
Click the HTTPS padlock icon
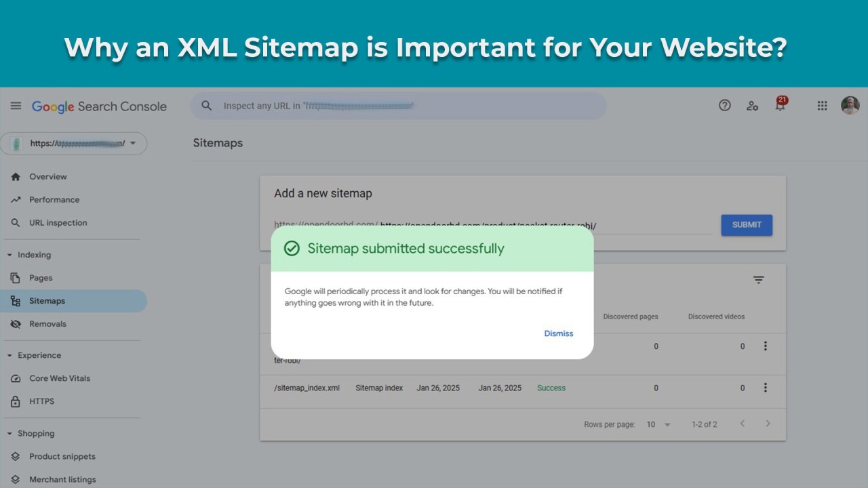tap(16, 401)
